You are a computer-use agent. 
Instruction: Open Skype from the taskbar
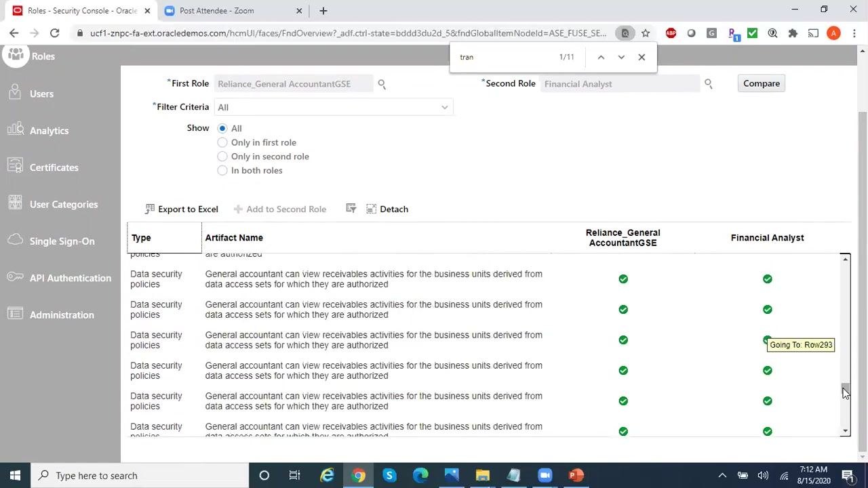tap(389, 475)
